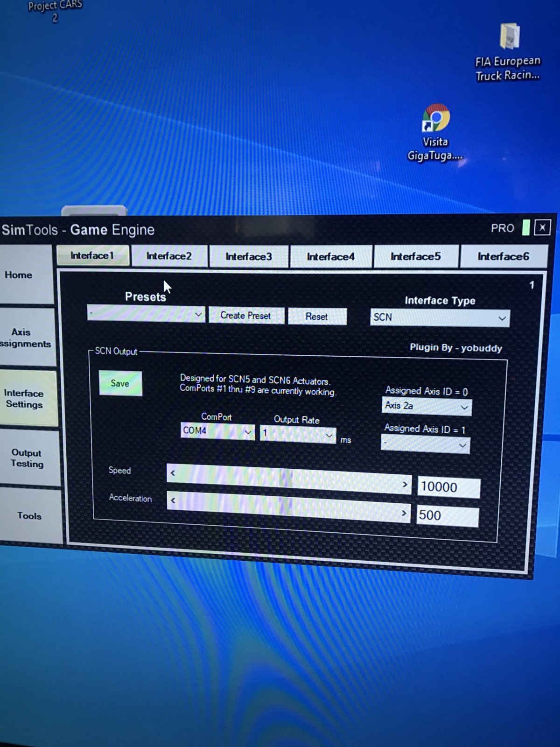Click the Speed value field showing 10000
560x747 pixels.
point(448,487)
